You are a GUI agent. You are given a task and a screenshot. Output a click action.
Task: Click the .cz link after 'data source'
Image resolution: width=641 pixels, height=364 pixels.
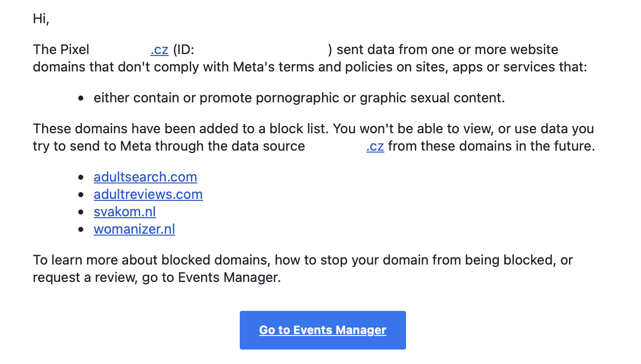click(x=375, y=146)
